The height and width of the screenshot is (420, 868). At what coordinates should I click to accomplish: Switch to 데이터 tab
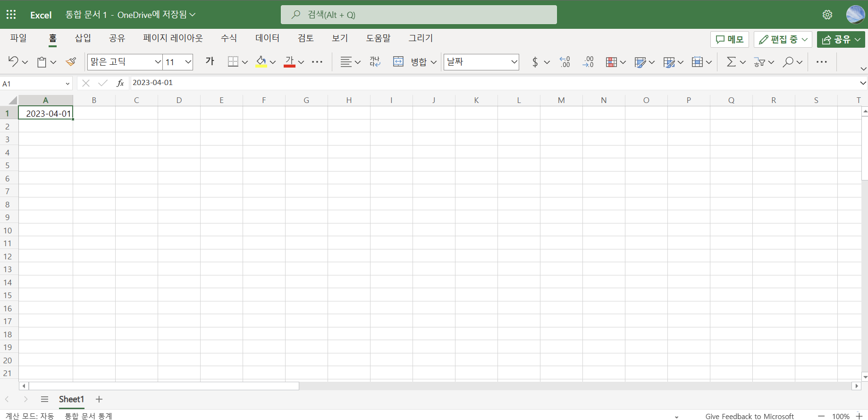point(268,38)
